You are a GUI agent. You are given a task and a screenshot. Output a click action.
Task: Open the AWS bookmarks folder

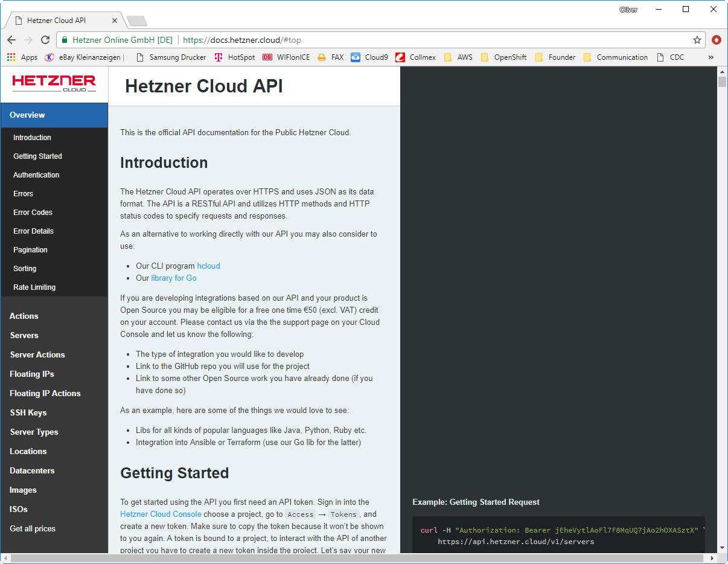pyautogui.click(x=458, y=57)
